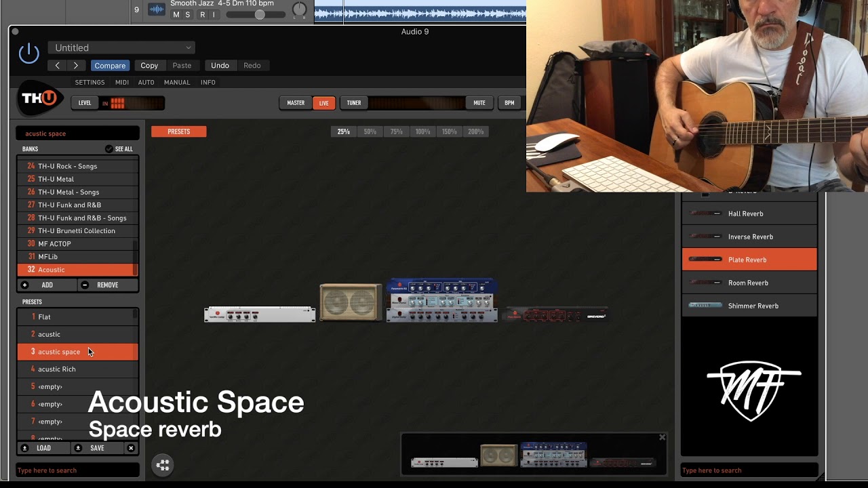
Task: Open the AUTO menu
Action: (x=146, y=83)
